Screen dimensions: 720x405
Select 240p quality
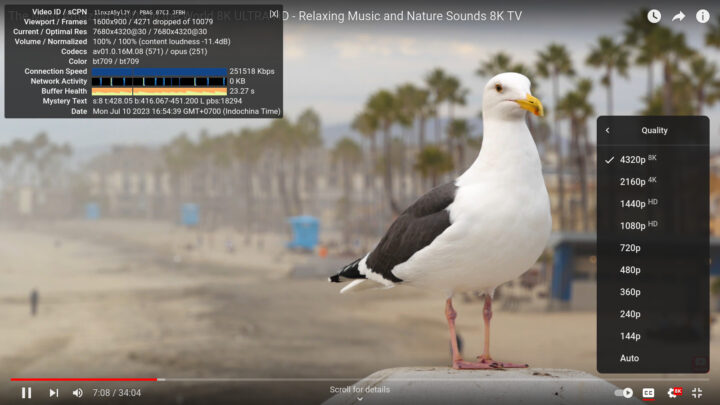(x=653, y=314)
